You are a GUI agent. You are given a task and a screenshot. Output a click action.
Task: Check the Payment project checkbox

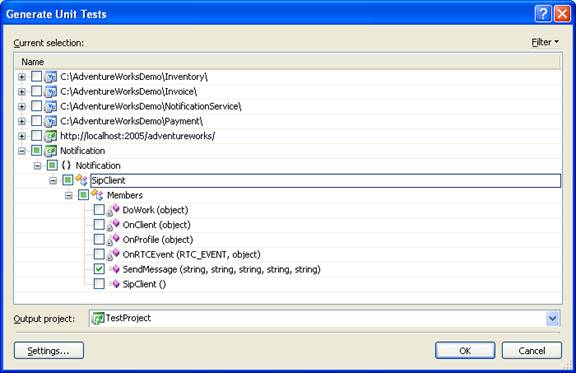pos(36,121)
